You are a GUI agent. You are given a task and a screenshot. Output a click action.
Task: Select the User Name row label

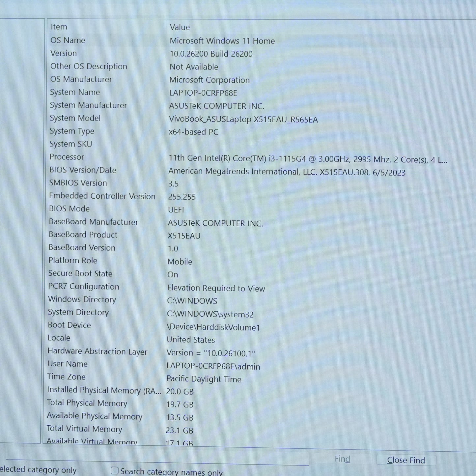pyautogui.click(x=68, y=364)
